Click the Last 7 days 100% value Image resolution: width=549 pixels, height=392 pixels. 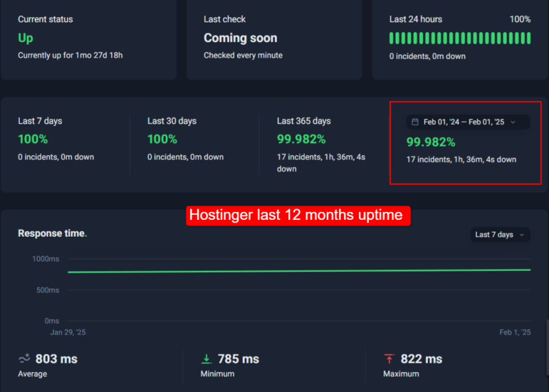(33, 139)
